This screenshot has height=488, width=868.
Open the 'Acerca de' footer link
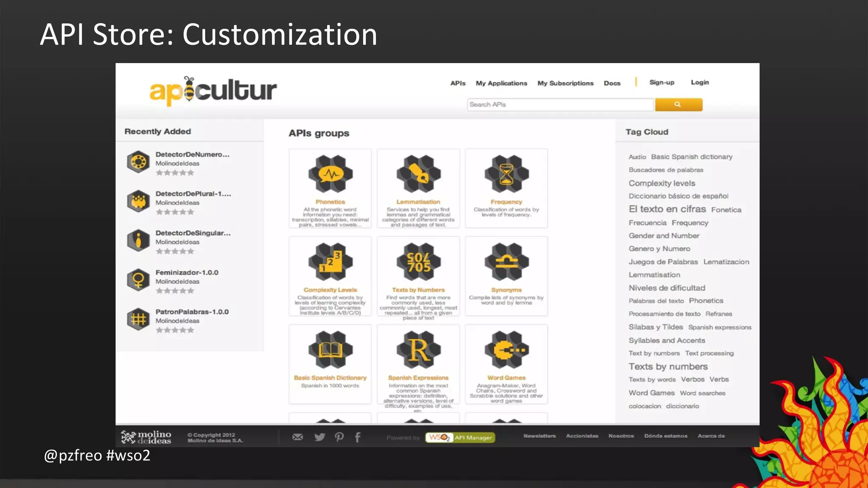tap(711, 436)
